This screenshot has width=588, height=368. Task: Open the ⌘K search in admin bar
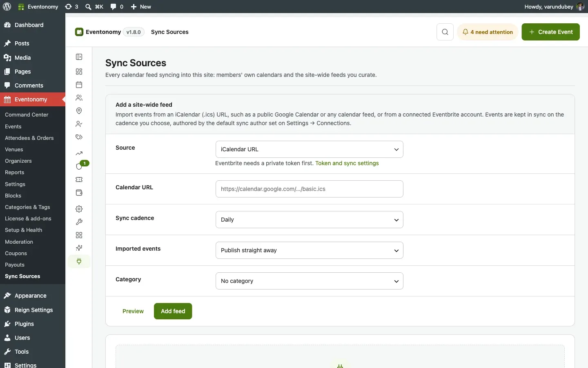tap(94, 7)
